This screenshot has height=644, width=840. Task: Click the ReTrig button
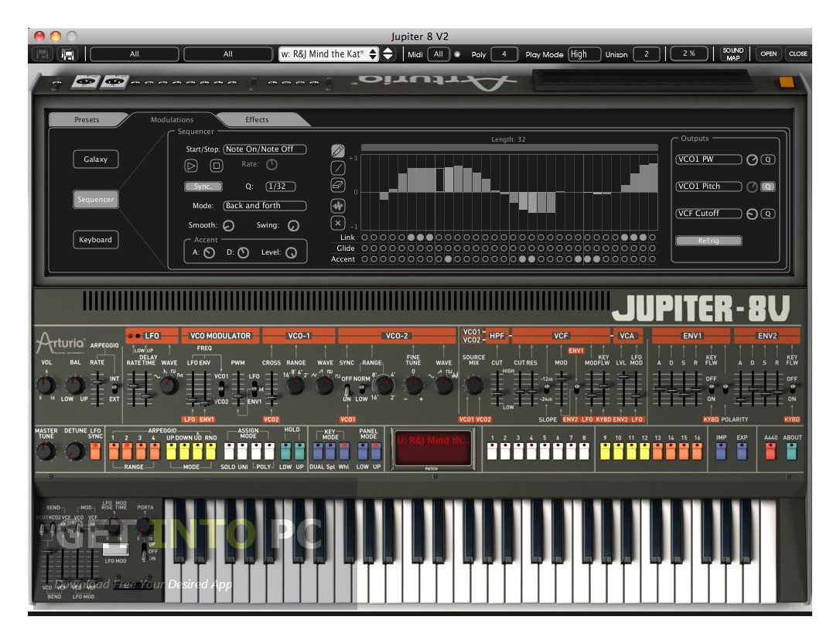709,241
